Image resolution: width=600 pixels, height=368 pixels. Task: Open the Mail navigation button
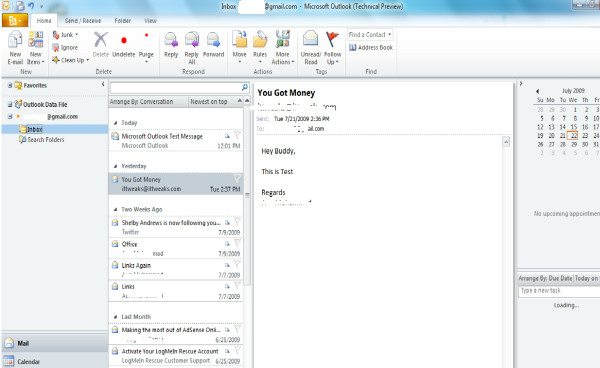(x=55, y=343)
